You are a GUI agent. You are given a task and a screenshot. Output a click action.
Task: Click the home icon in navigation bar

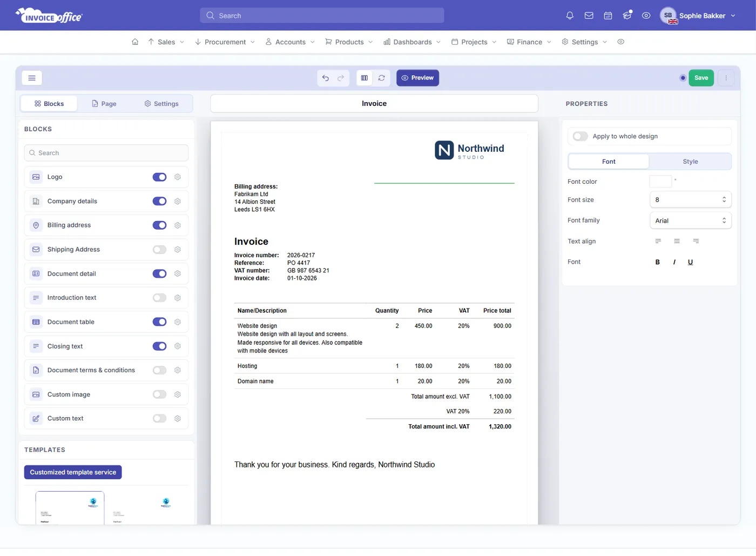135,42
